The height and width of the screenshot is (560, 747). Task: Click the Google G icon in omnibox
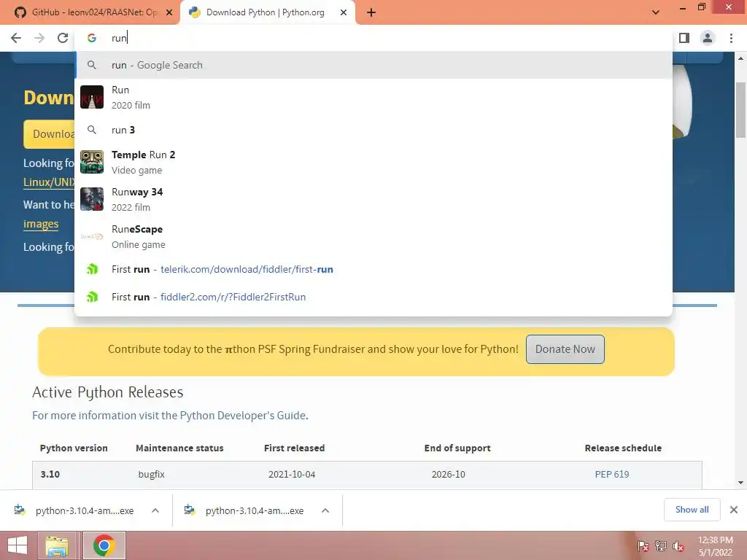(92, 38)
